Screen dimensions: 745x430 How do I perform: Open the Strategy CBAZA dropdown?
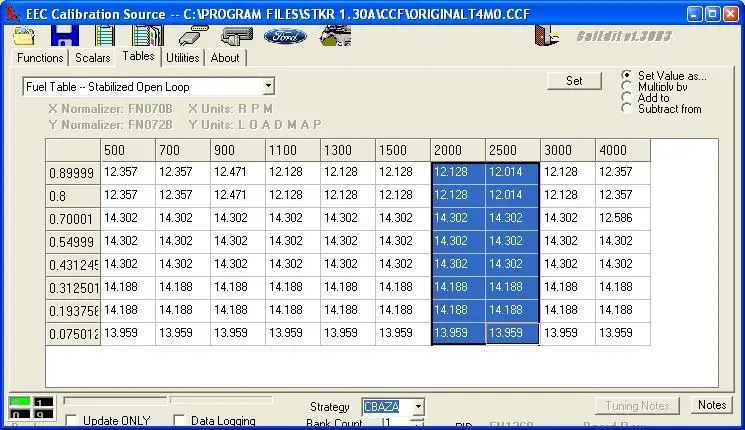tap(418, 407)
